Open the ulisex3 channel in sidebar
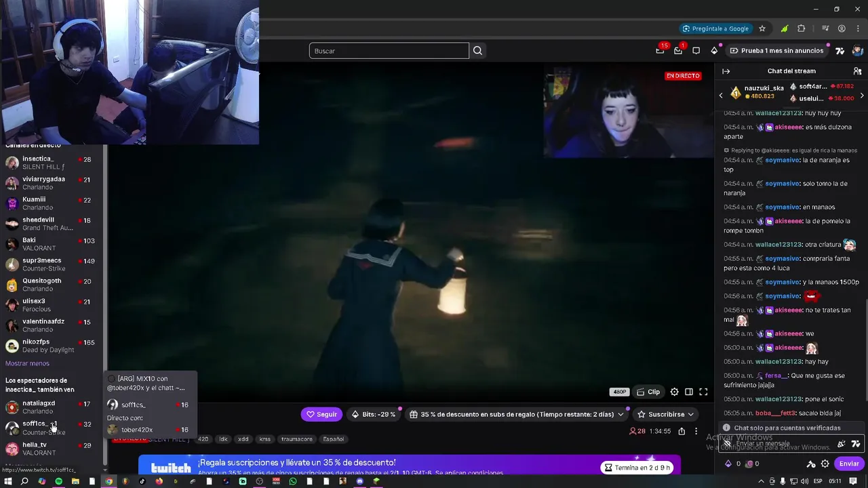868x488 pixels. click(x=51, y=305)
